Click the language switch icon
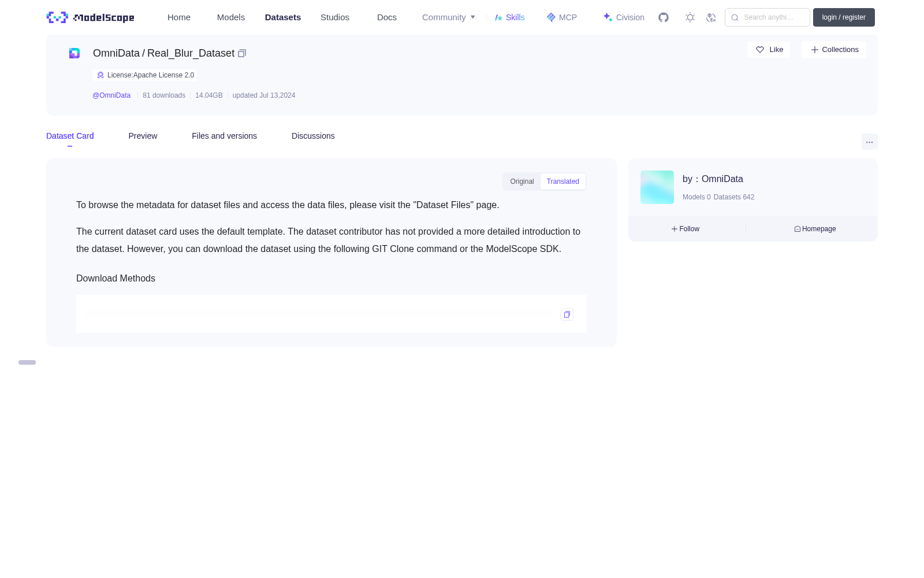 711,17
